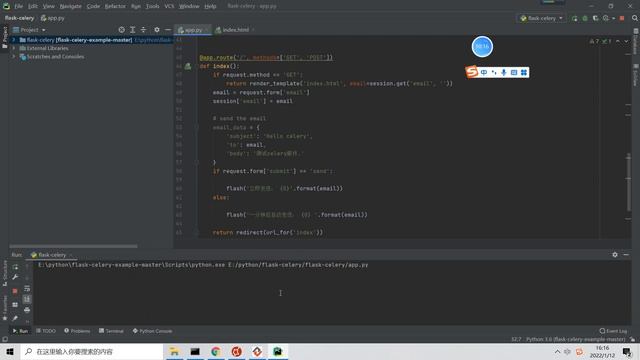Image resolution: width=640 pixels, height=360 pixels.
Task: Select Scratches and Consoles tree item
Action: (56, 56)
